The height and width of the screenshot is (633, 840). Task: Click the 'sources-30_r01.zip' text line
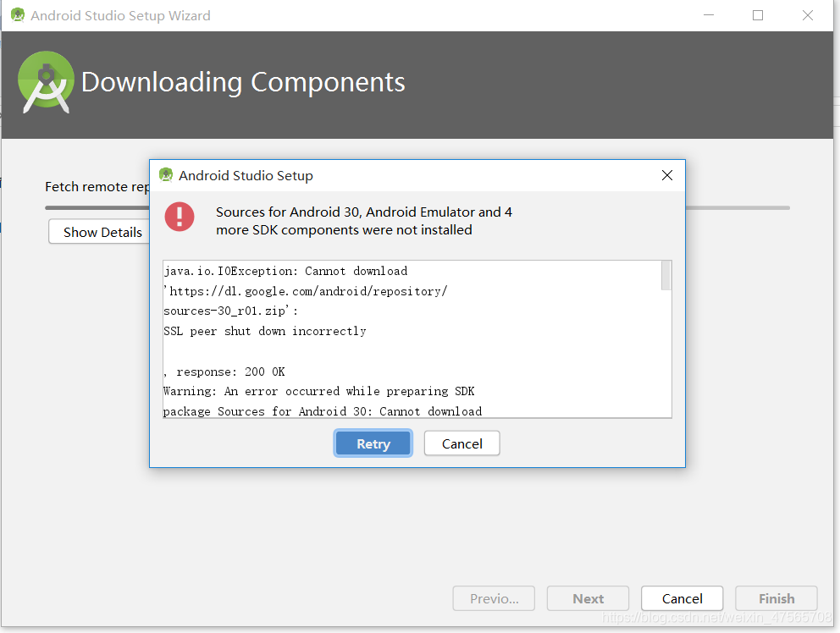tap(230, 311)
